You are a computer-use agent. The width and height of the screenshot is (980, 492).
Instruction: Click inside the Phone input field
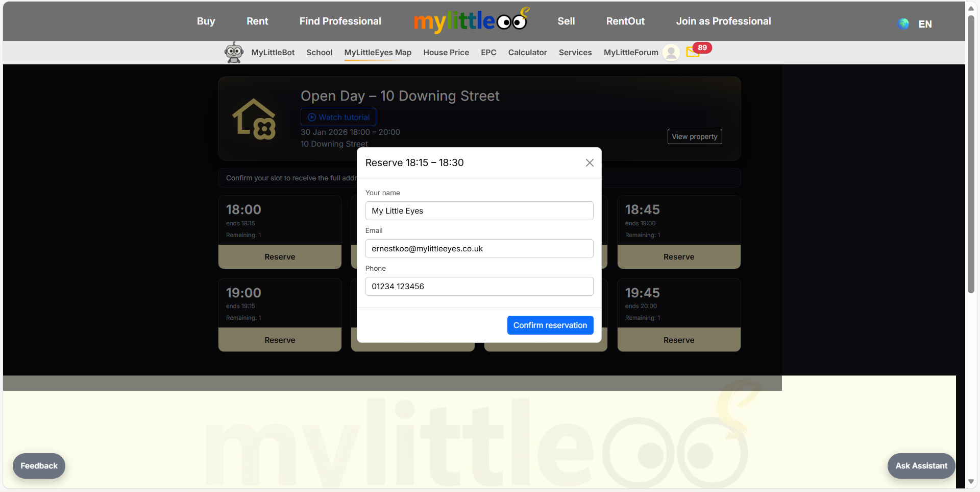pyautogui.click(x=479, y=286)
